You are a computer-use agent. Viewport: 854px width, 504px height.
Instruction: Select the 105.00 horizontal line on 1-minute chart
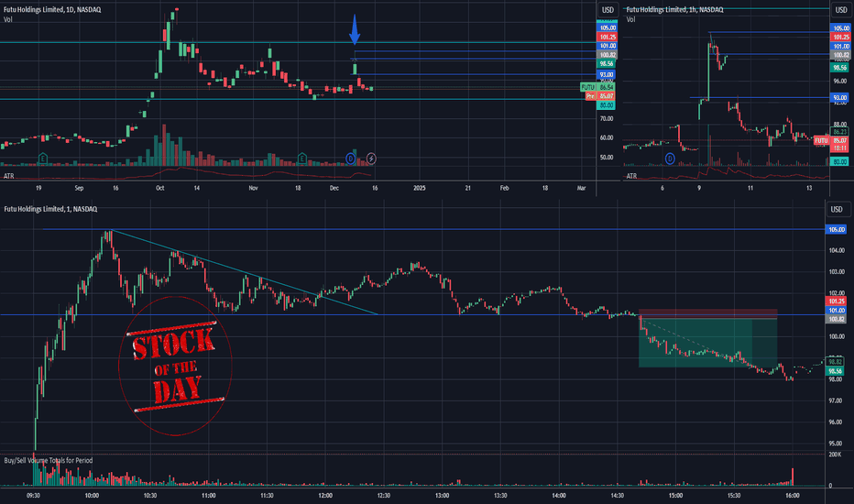coord(436,229)
